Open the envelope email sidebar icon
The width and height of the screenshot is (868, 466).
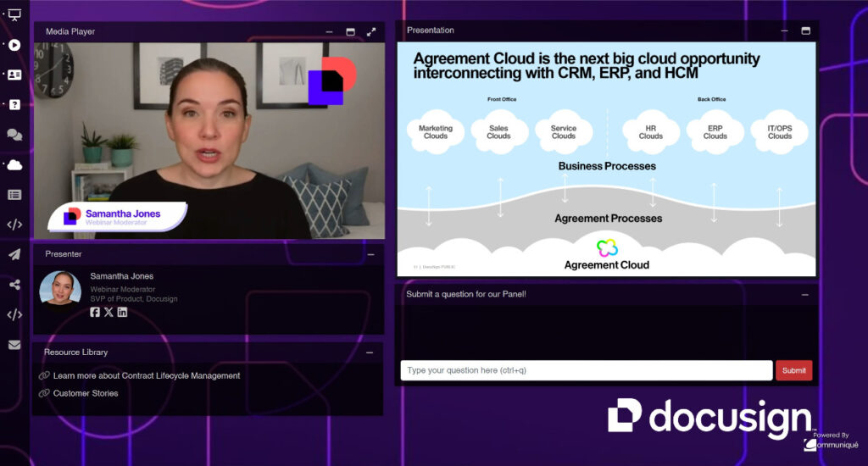(15, 345)
